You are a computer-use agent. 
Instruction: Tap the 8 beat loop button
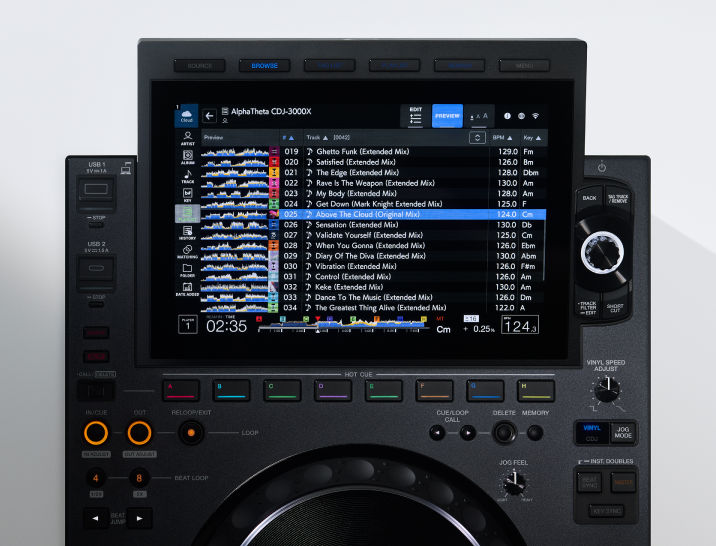coord(139,478)
